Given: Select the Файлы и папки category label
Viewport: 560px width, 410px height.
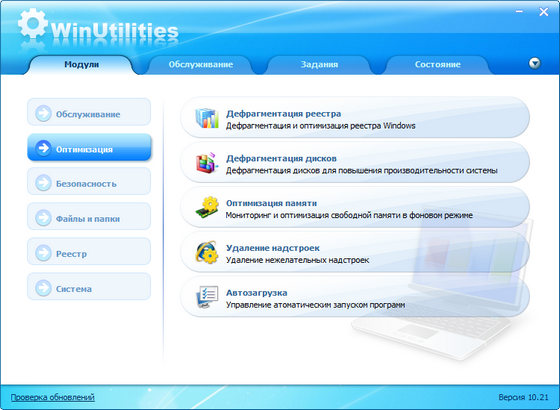Looking at the screenshot, I should click(88, 219).
